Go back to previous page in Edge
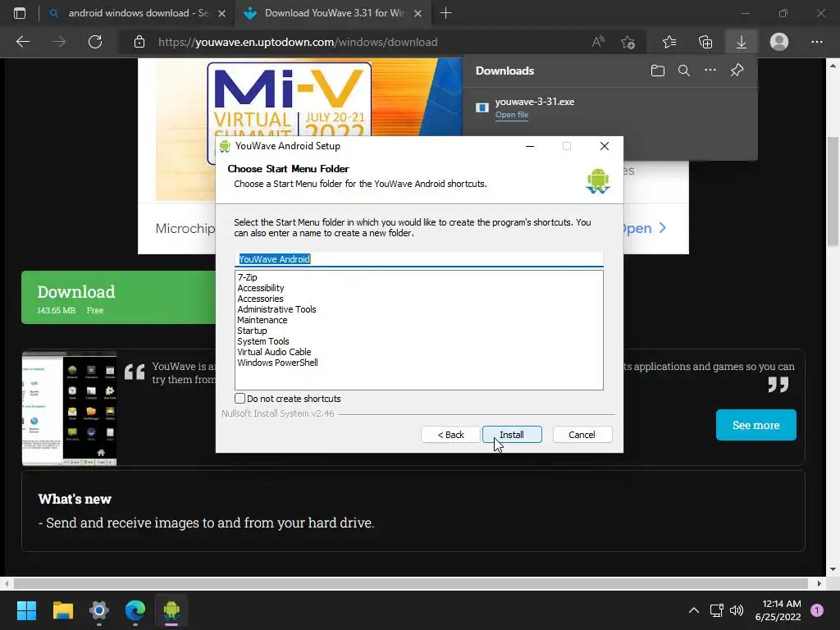 click(x=23, y=42)
